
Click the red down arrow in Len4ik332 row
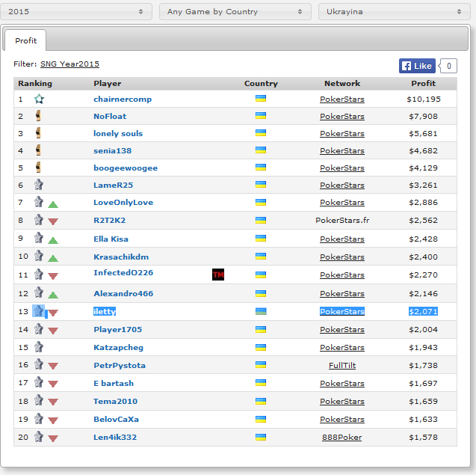pos(53,438)
